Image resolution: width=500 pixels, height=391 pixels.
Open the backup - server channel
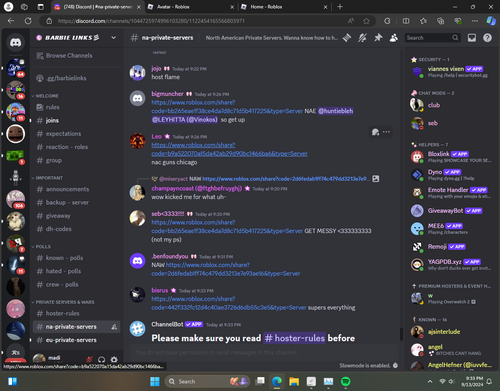point(67,202)
